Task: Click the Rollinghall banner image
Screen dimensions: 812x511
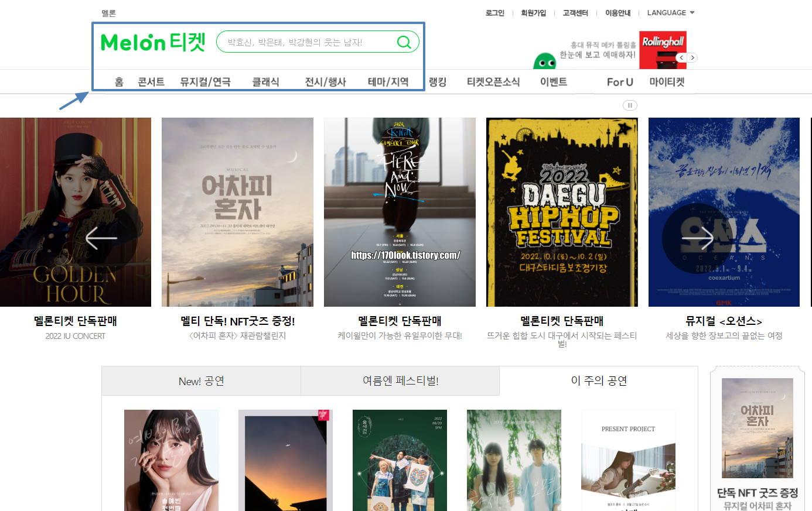Action: (x=663, y=50)
